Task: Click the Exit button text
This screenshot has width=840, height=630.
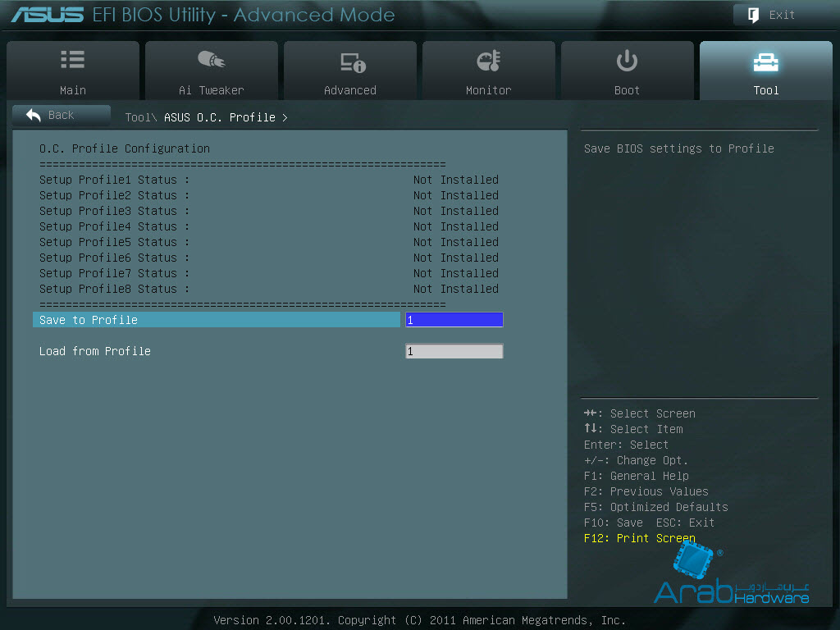Action: tap(782, 15)
